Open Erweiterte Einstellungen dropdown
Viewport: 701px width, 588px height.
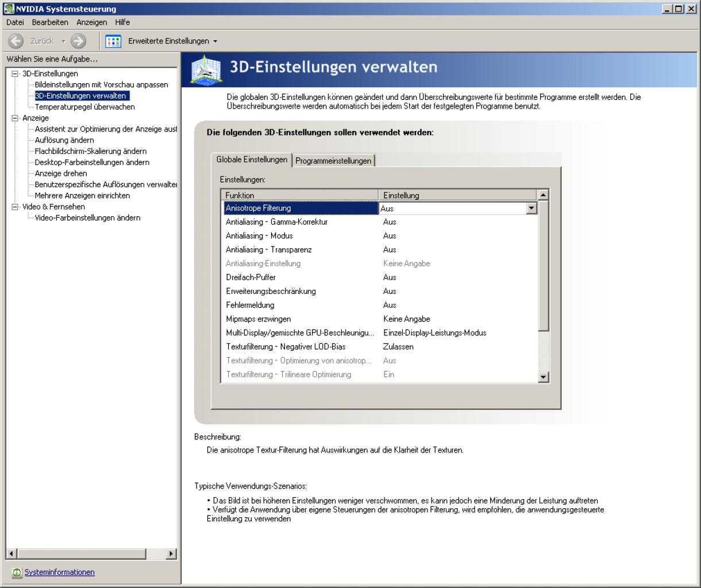(173, 41)
